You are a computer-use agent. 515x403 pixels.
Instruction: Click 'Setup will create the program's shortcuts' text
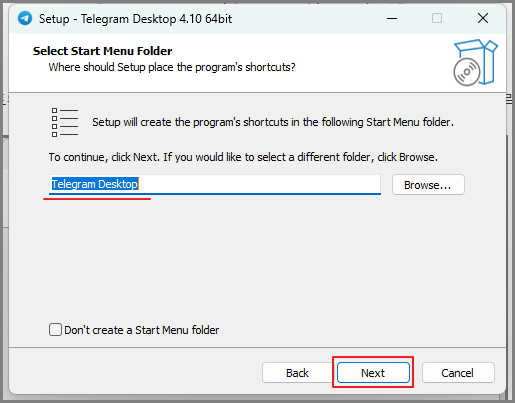pyautogui.click(x=273, y=122)
